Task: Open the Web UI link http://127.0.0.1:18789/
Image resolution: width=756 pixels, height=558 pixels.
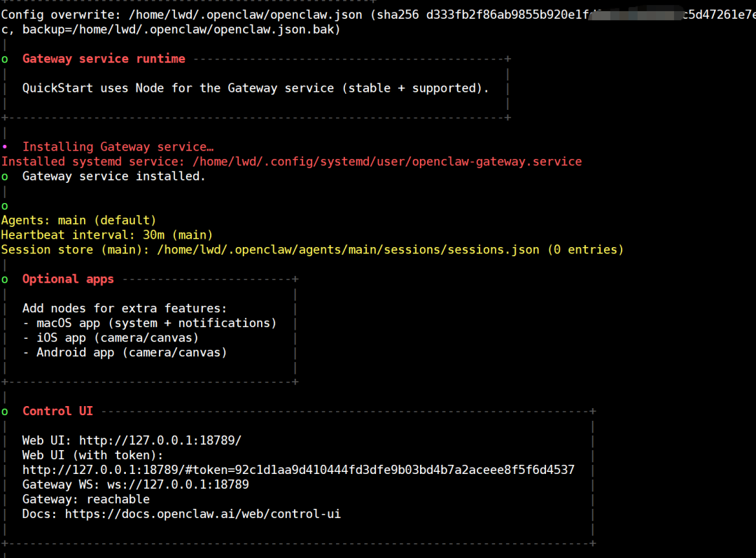Action: pyautogui.click(x=160, y=440)
